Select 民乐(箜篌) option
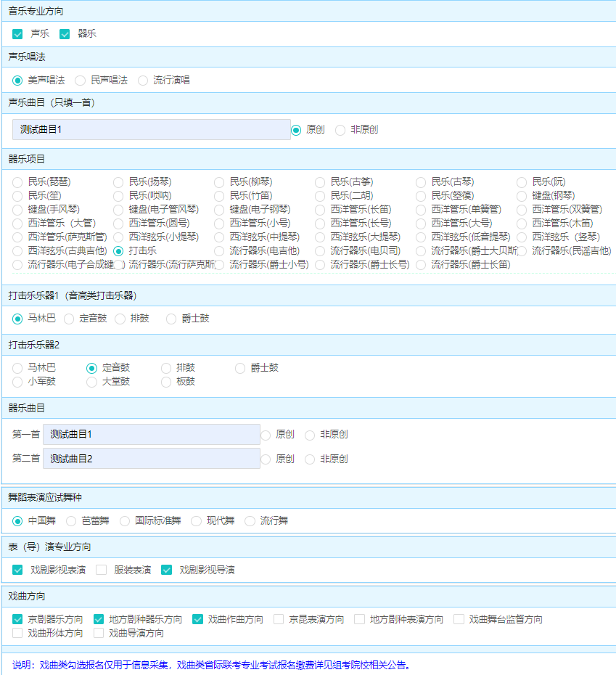This screenshot has height=675, width=616. coord(421,196)
